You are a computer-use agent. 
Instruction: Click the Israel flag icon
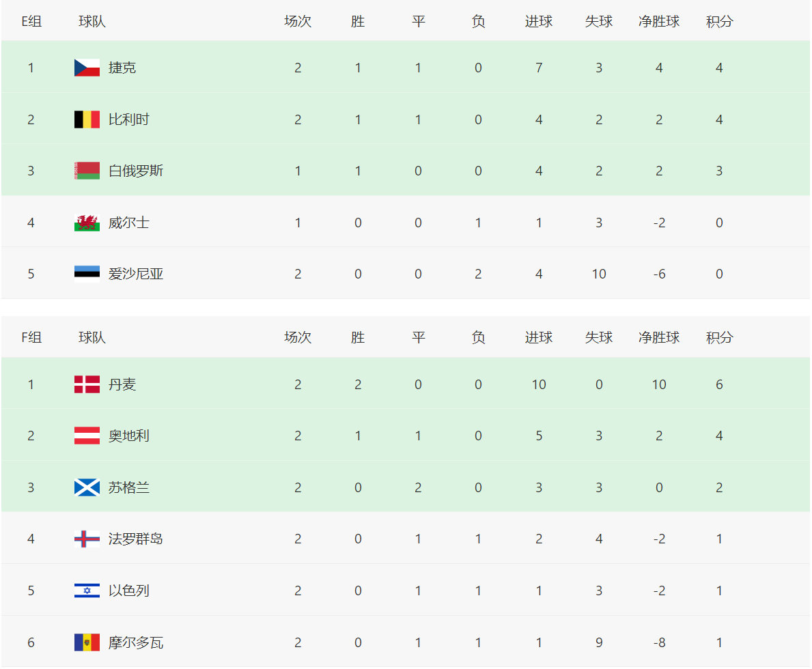87,590
